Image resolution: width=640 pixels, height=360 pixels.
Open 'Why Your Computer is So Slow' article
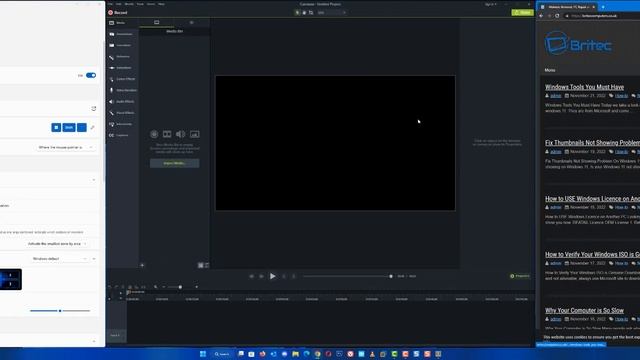tap(584, 310)
